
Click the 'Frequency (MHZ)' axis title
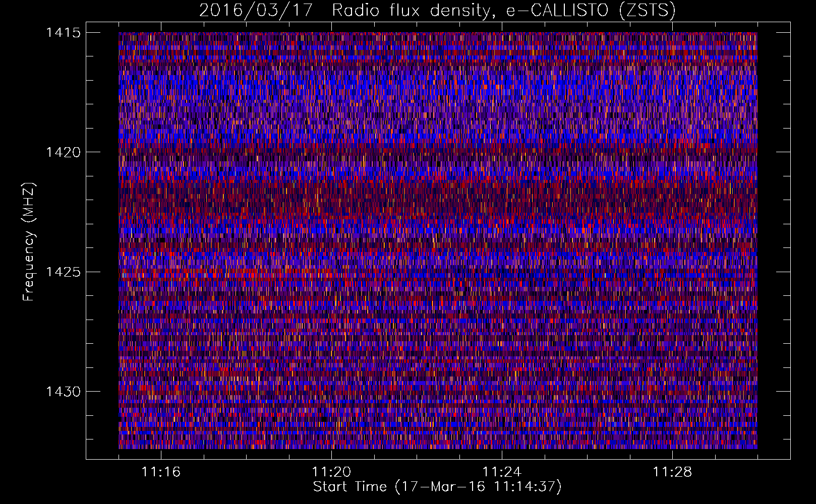coord(29,242)
